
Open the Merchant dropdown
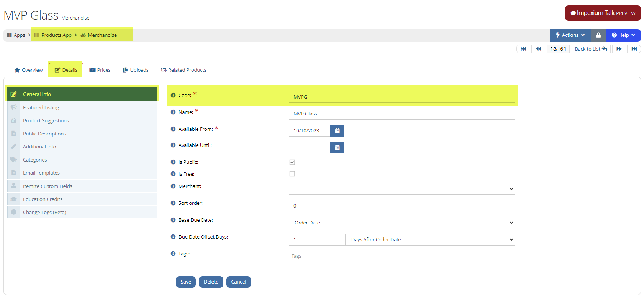point(402,189)
